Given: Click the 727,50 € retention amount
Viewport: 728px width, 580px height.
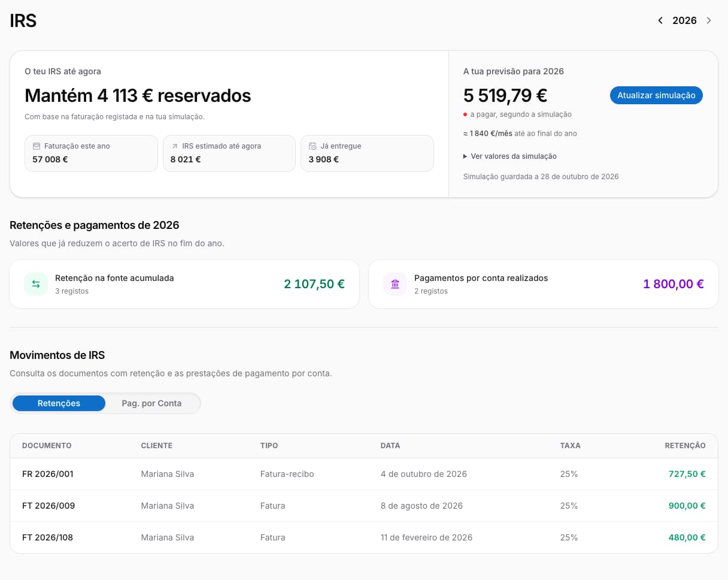Looking at the screenshot, I should pos(687,474).
